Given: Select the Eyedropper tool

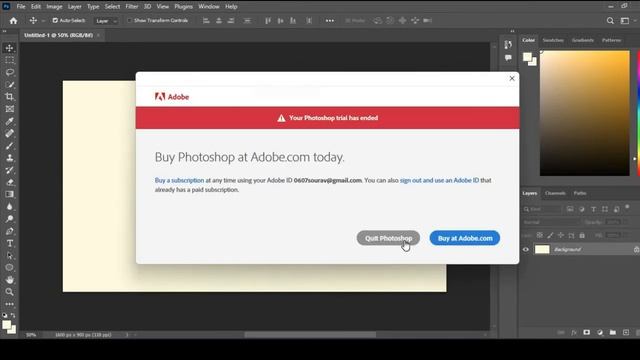Looking at the screenshot, I should coord(9,121).
